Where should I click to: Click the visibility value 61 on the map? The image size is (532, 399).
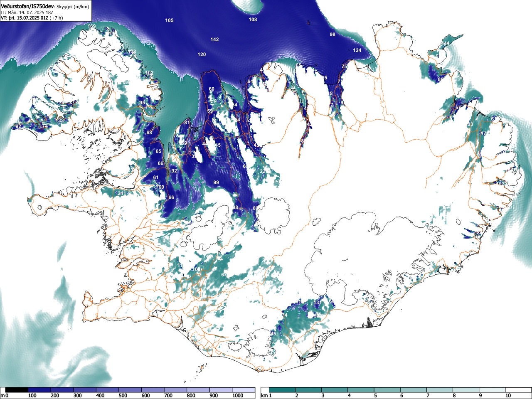coord(156,177)
